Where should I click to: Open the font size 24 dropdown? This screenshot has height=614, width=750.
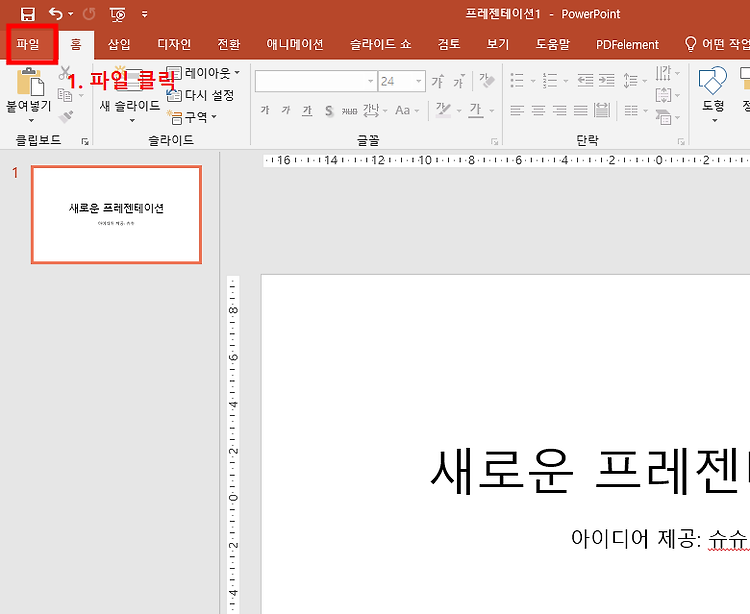pos(419,81)
